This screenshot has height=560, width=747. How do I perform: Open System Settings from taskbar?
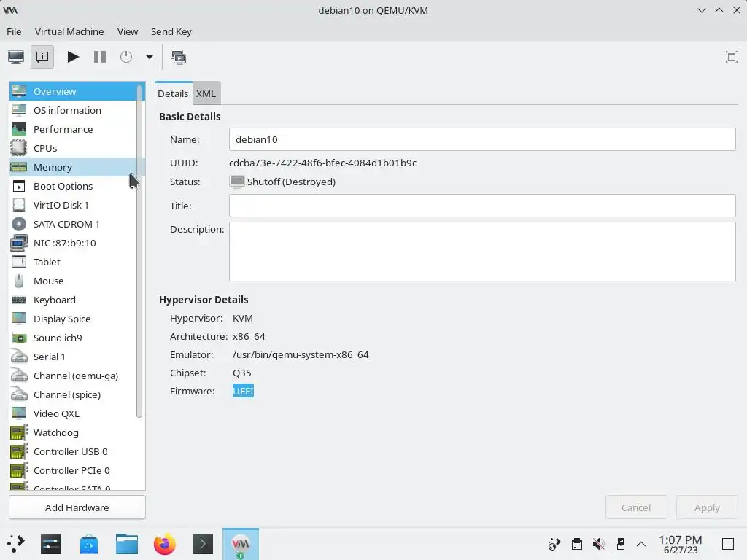[x=51, y=544]
